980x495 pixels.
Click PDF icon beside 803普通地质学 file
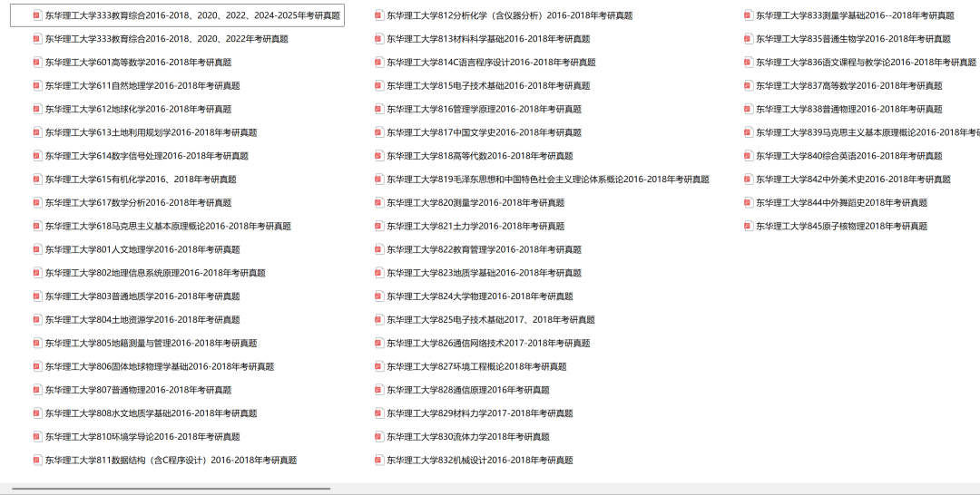click(37, 296)
